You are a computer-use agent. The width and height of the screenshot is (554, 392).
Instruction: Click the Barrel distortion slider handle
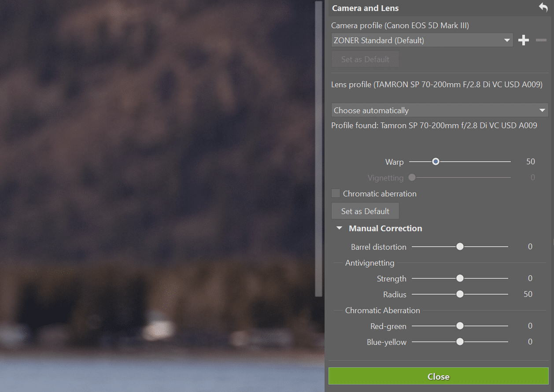[460, 247]
